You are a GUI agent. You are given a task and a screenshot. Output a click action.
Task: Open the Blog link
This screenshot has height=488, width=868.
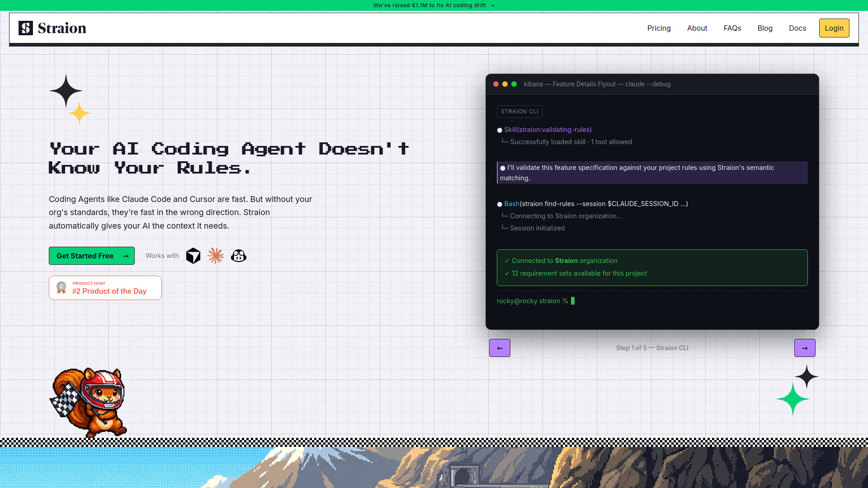[x=765, y=28]
